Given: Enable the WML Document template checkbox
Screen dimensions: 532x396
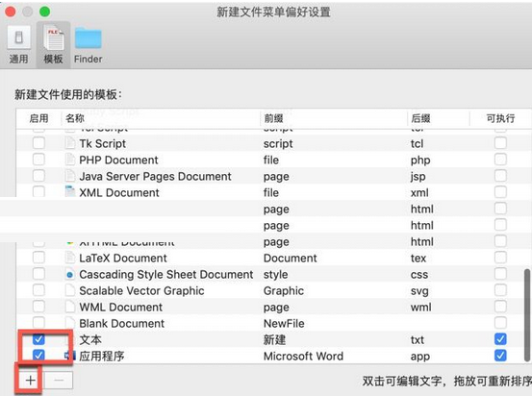Looking at the screenshot, I should coord(38,307).
